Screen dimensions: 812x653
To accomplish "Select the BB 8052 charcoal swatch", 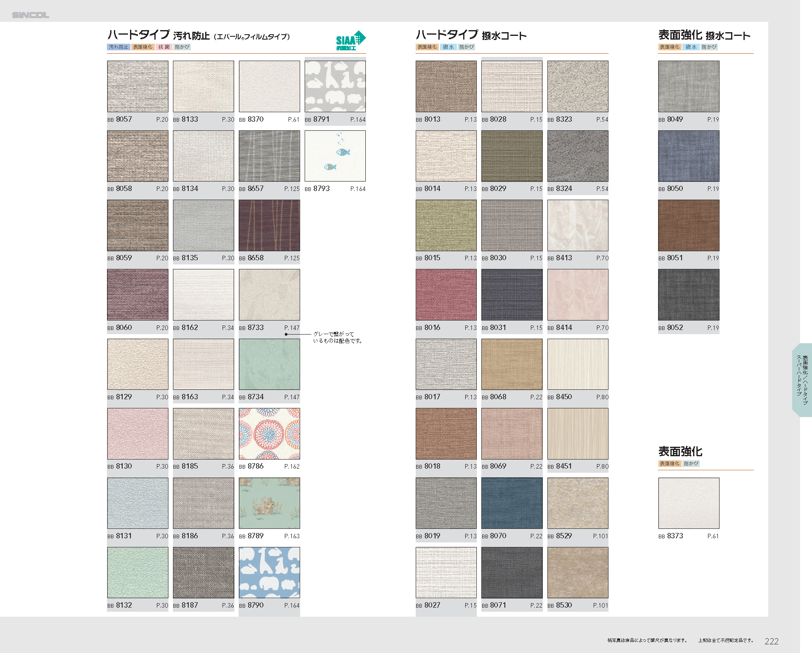I will [689, 295].
